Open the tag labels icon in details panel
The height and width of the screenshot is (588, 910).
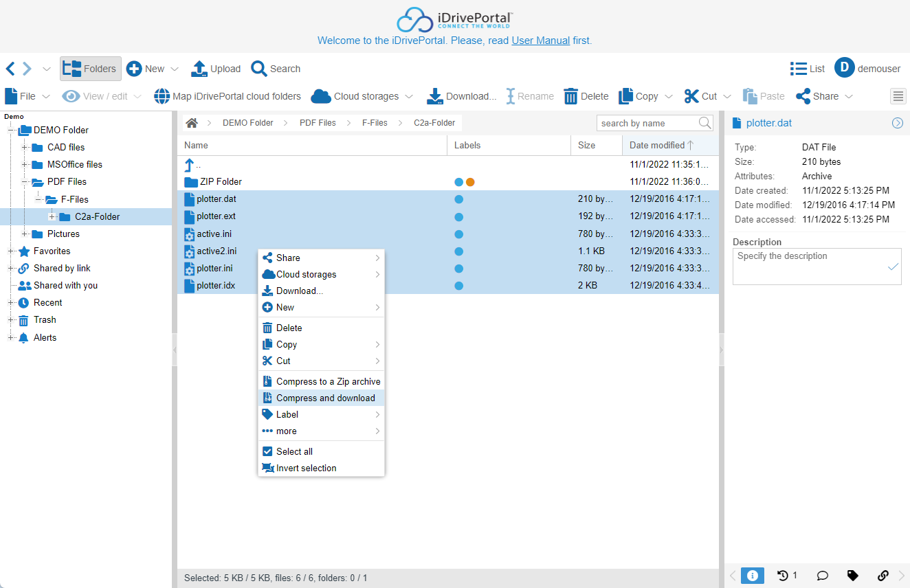click(852, 576)
